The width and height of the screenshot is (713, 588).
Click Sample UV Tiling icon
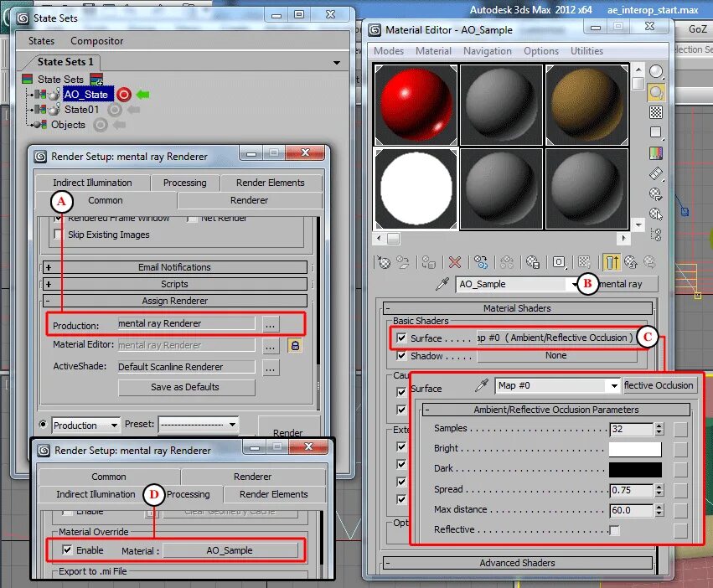656,132
